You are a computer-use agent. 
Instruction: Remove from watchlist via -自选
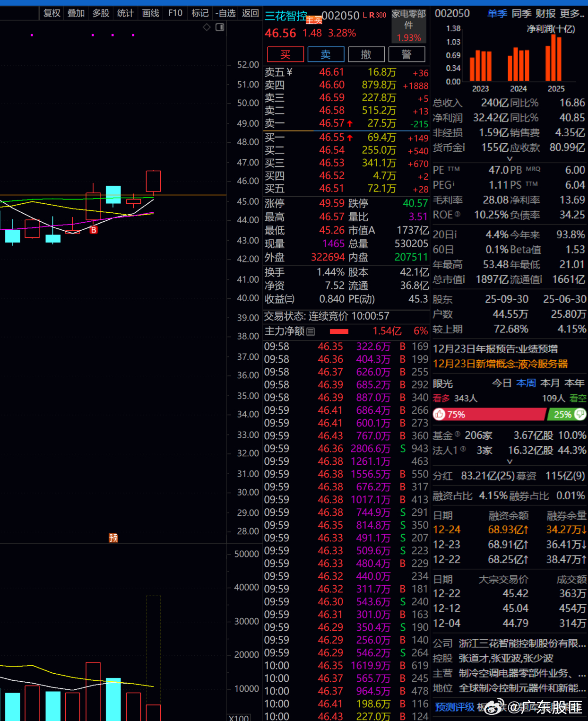(225, 13)
